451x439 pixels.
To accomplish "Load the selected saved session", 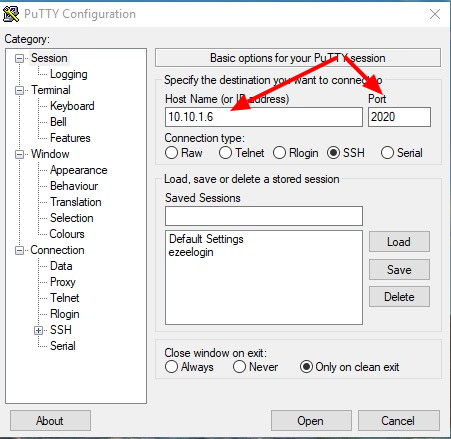I will coord(399,242).
